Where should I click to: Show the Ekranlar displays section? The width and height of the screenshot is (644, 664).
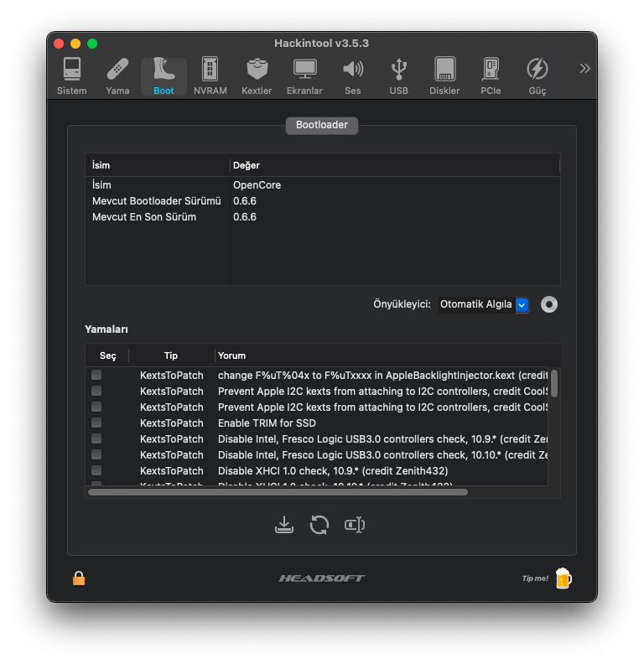304,75
